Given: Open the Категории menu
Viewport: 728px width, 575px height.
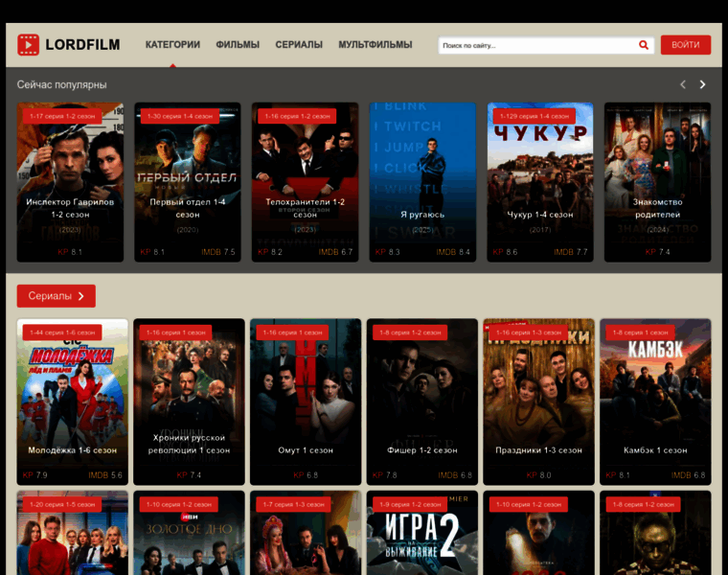Looking at the screenshot, I should click(x=172, y=45).
